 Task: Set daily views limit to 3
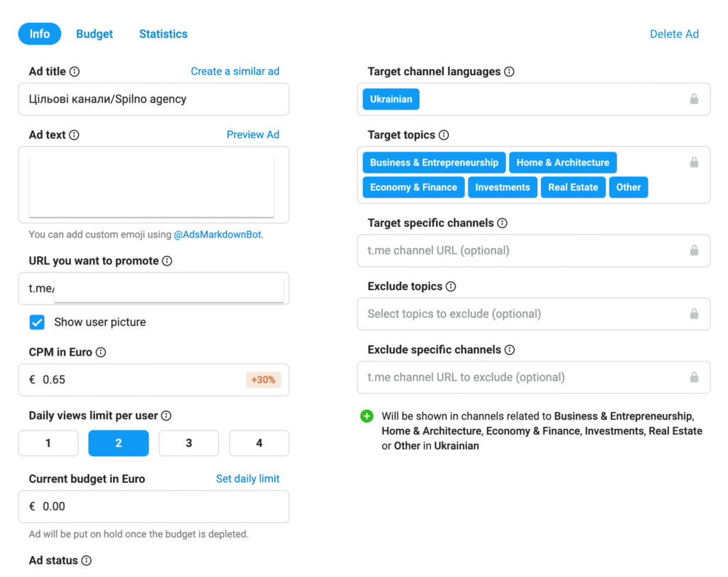coord(188,443)
